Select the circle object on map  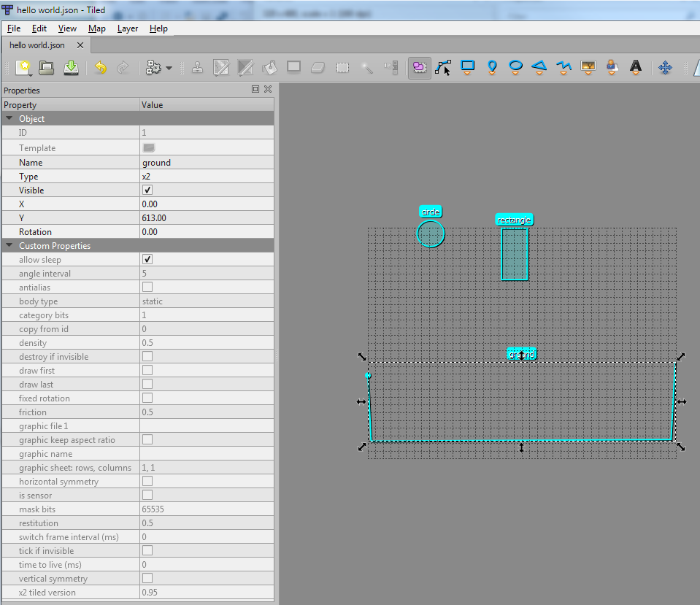(431, 234)
